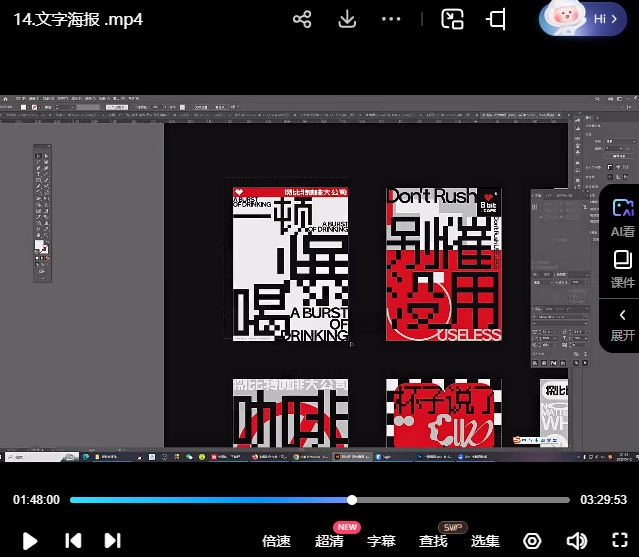Click the share icon in top bar
Viewport: 639px width, 557px height.
(x=302, y=19)
